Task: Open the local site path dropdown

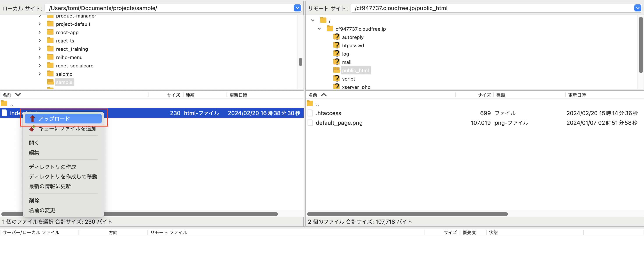Action: 297,8
